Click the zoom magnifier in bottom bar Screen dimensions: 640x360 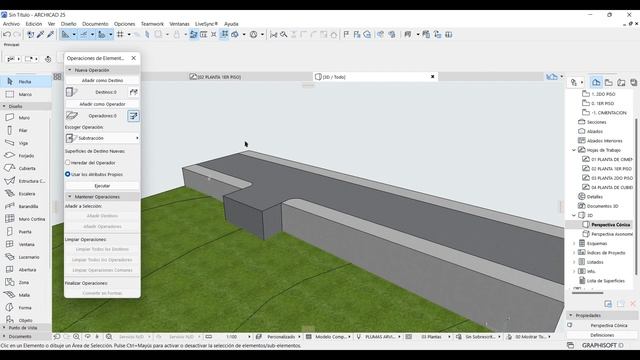click(x=76, y=337)
